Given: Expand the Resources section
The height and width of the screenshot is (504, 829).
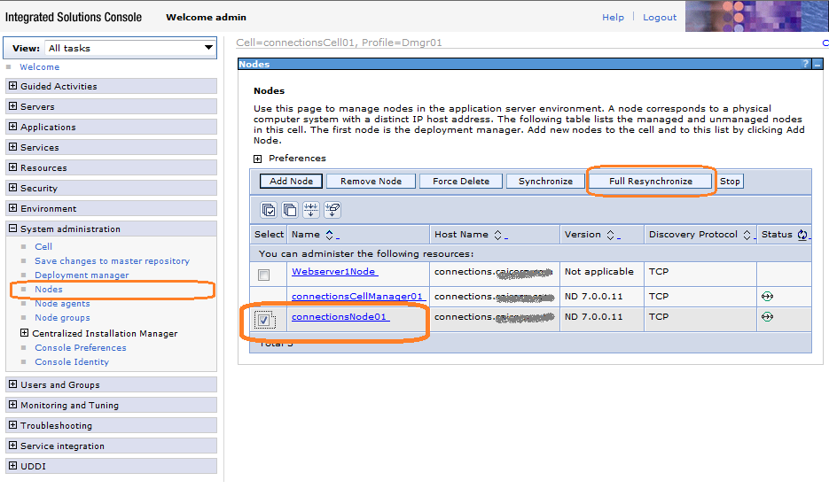Looking at the screenshot, I should 12,167.
